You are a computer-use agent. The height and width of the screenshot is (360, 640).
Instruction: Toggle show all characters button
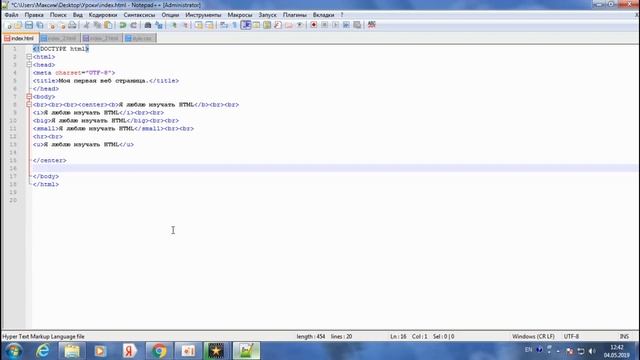pyautogui.click(x=235, y=25)
